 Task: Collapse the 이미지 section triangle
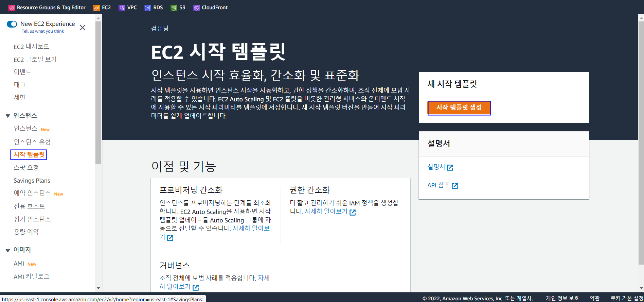coord(8,250)
